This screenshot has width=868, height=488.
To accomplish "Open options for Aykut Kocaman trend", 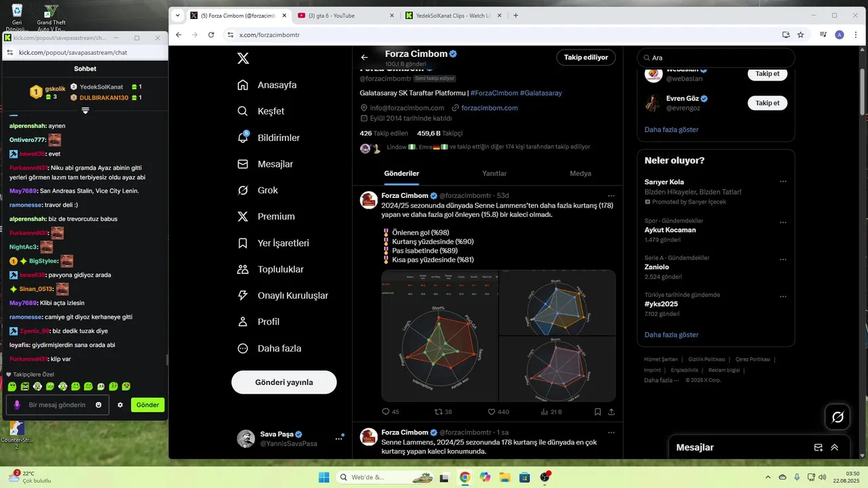I will (783, 222).
